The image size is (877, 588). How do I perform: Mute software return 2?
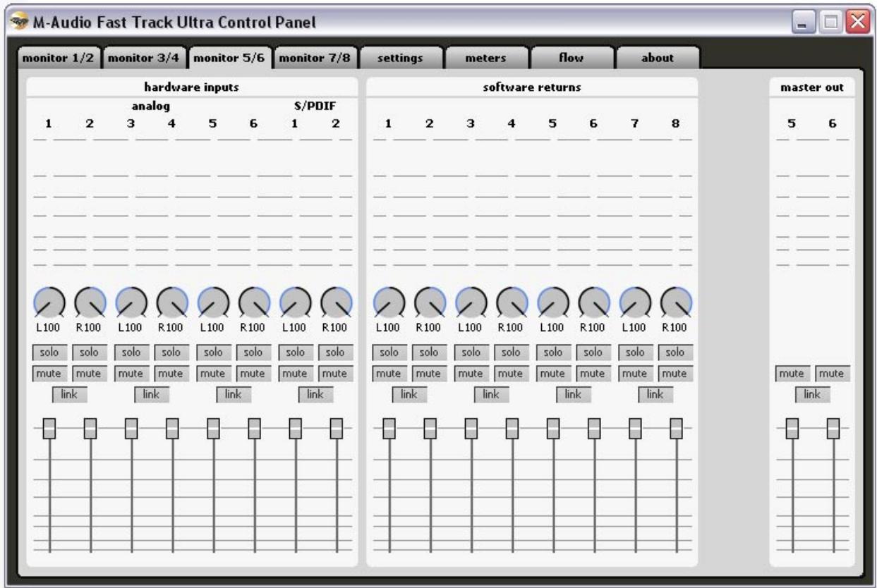point(430,374)
